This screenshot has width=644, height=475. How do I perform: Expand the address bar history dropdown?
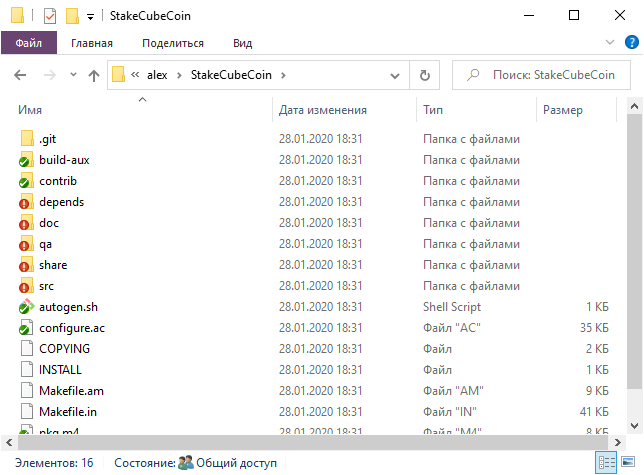(x=395, y=76)
